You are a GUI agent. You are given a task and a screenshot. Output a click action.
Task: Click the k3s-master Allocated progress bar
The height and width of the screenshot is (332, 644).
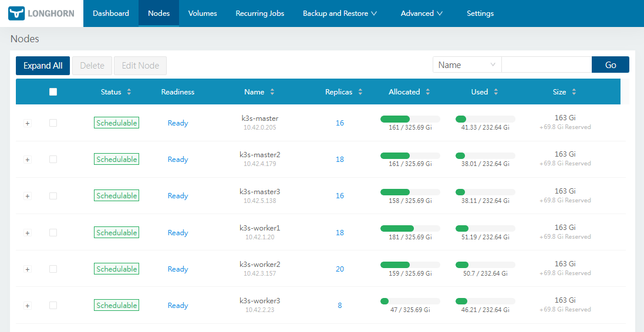(410, 119)
